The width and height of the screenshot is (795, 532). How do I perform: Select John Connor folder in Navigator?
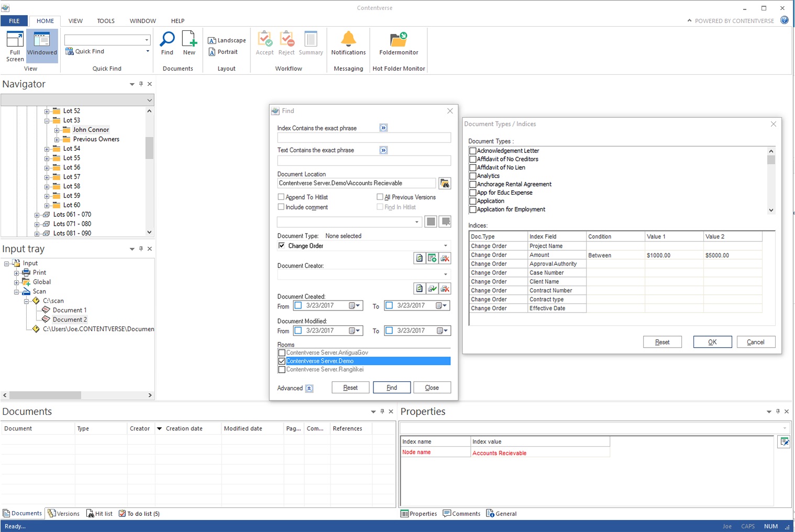[91, 130]
